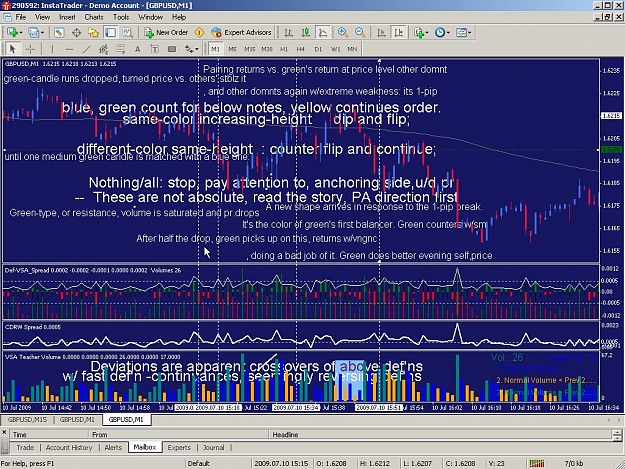Open the Charts menu
The image size is (625, 469).
click(x=94, y=17)
